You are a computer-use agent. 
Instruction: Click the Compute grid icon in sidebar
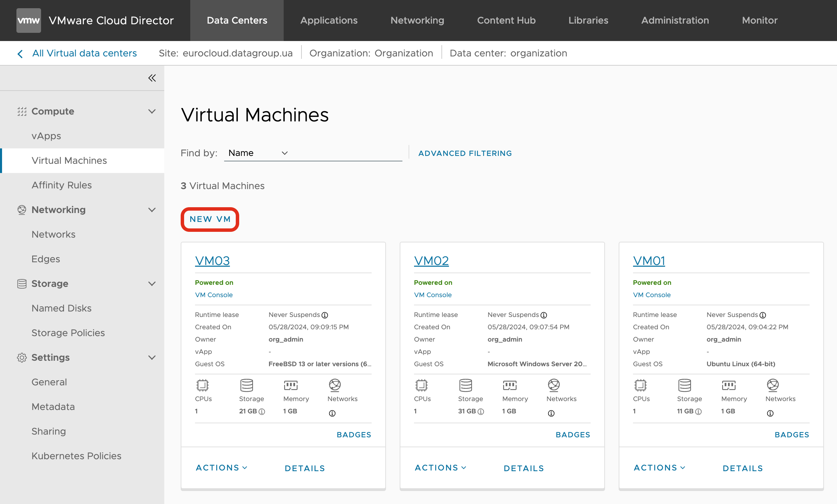click(22, 111)
